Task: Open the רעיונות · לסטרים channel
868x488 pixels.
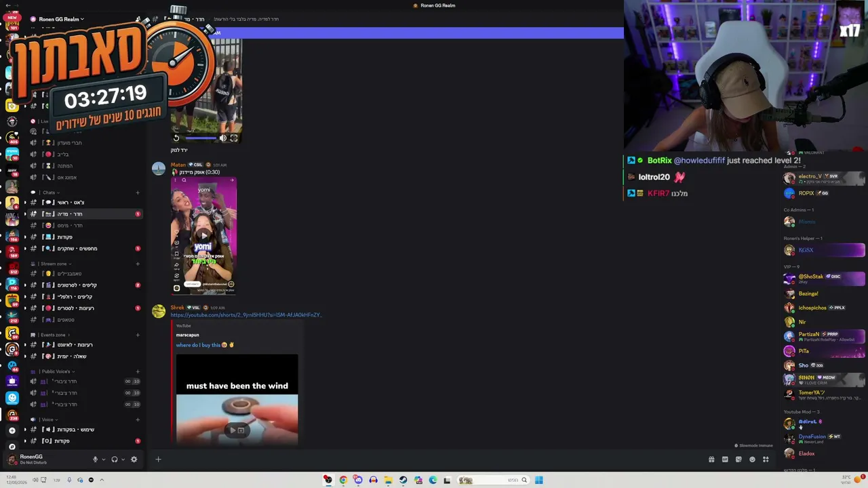Action: tap(85, 308)
